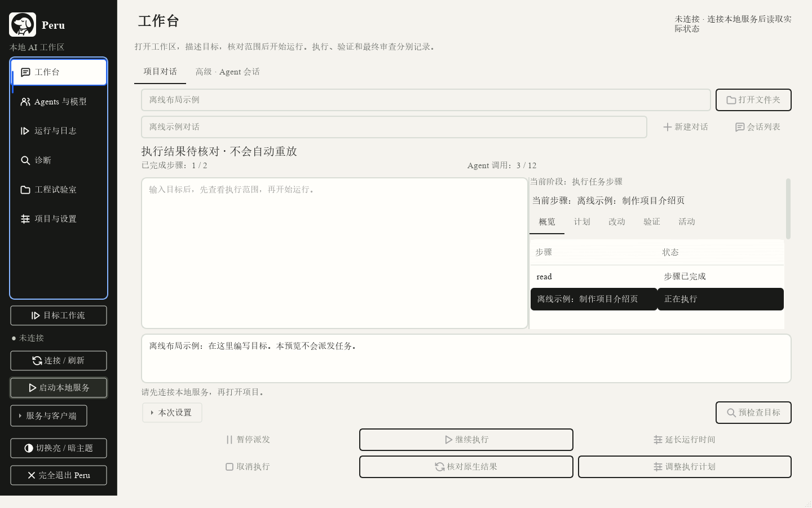Toggle 暂停派发 pause button
Screen dimensions: 812x508
(248, 440)
